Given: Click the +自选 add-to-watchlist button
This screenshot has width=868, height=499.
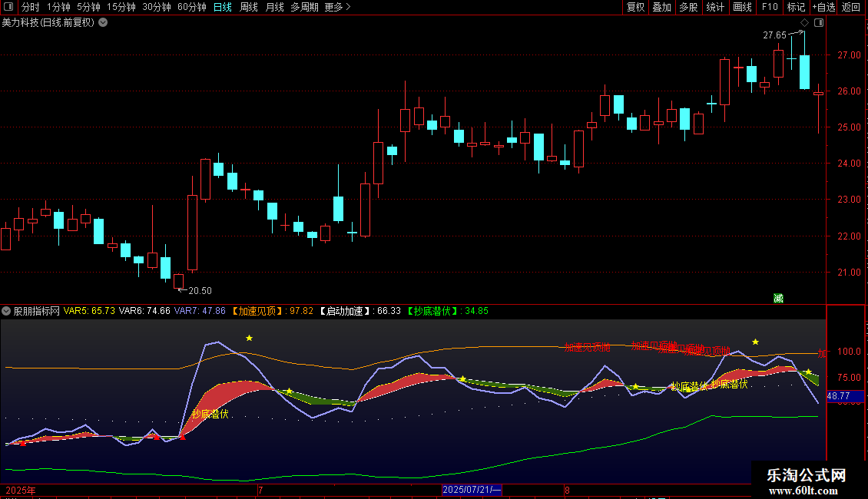Looking at the screenshot, I should [823, 7].
